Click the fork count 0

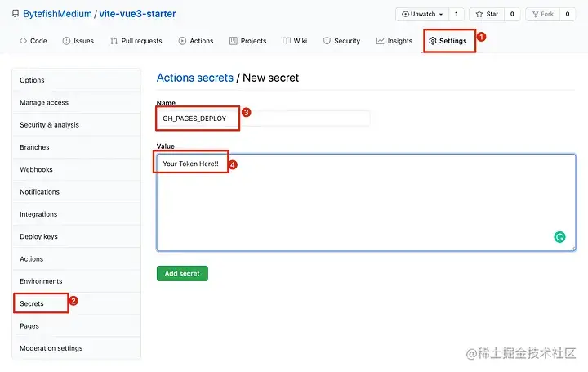point(568,14)
